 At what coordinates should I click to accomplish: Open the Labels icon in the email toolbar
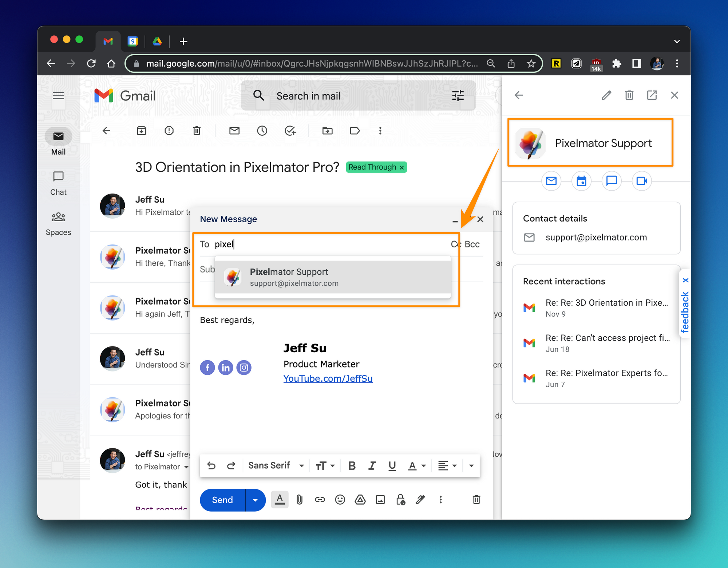[x=355, y=131]
